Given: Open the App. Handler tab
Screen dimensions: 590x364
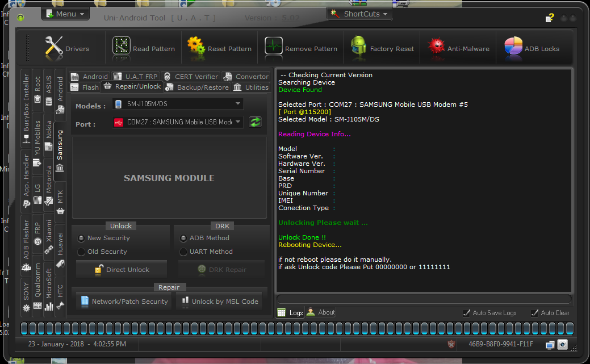Looking at the screenshot, I should tap(26, 181).
